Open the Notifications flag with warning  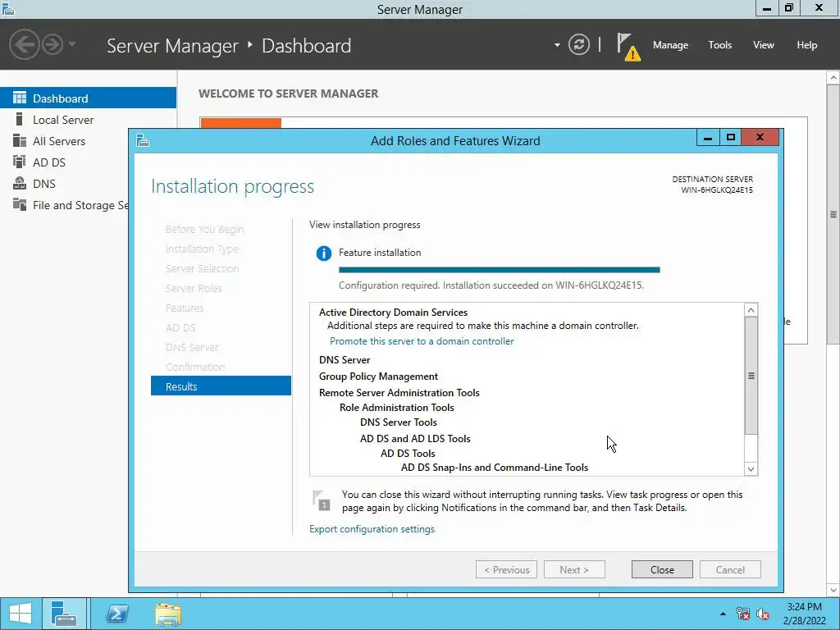pos(628,47)
